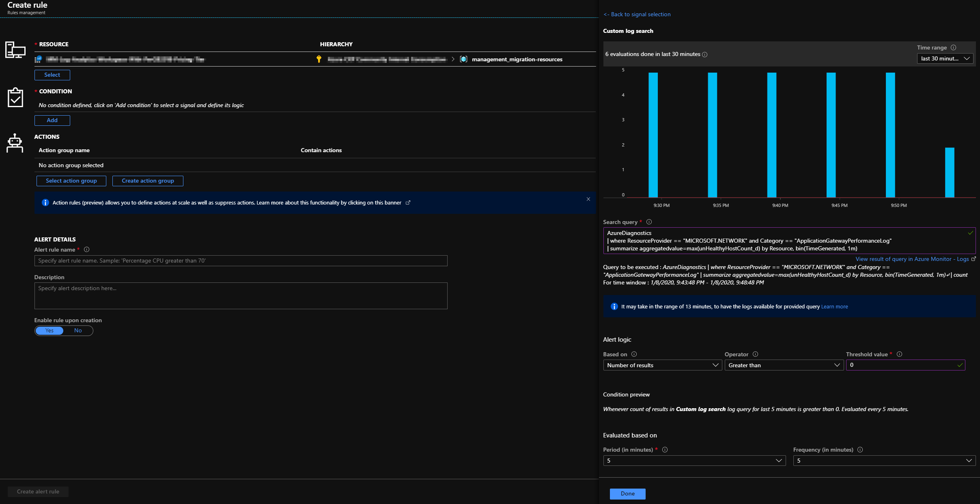Click the chart bar near 9:30 PM
This screenshot has width=980, height=504.
653,135
